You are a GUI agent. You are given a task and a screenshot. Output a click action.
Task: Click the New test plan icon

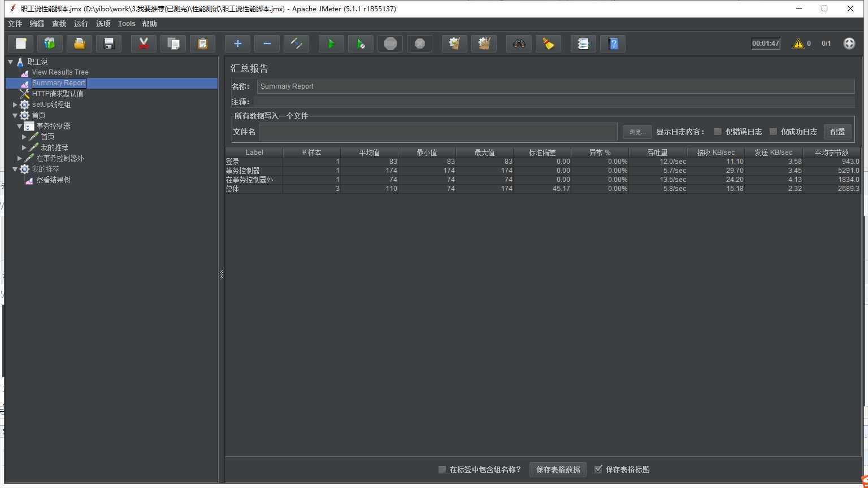(x=21, y=43)
